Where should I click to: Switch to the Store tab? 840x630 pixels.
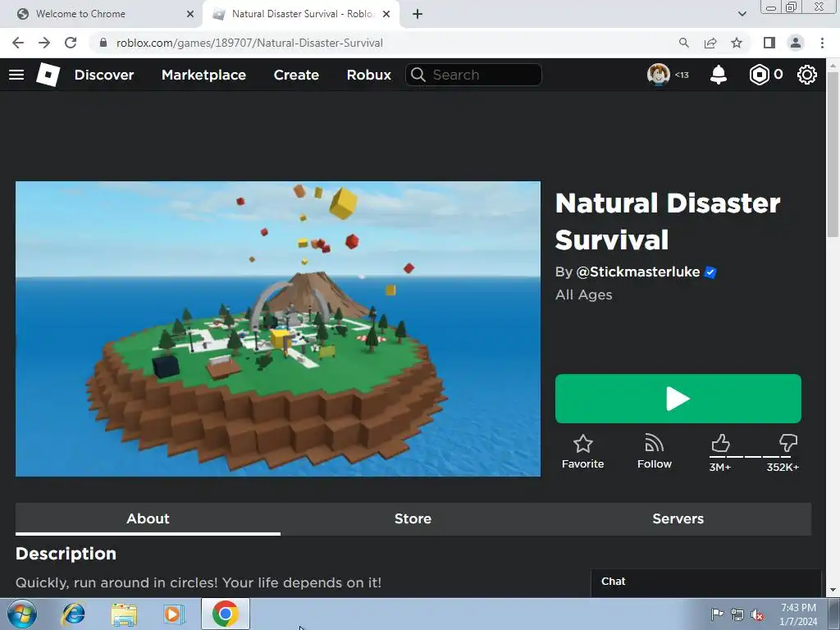413,518
